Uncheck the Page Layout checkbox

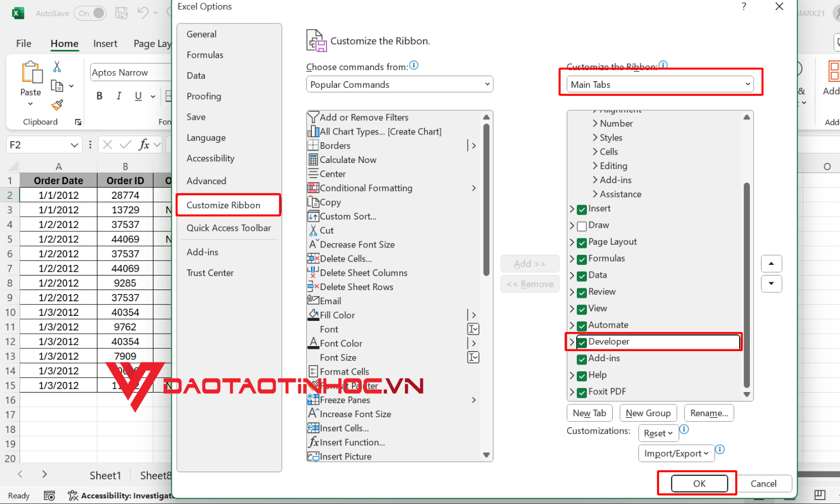[x=582, y=243]
